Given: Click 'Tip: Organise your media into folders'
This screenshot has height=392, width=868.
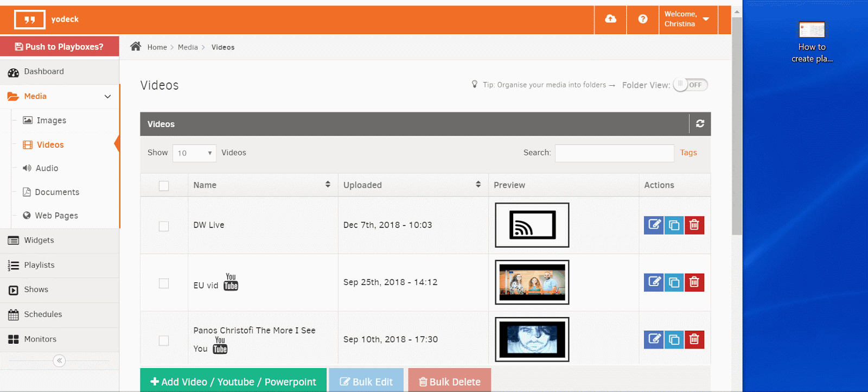Looking at the screenshot, I should [x=544, y=85].
